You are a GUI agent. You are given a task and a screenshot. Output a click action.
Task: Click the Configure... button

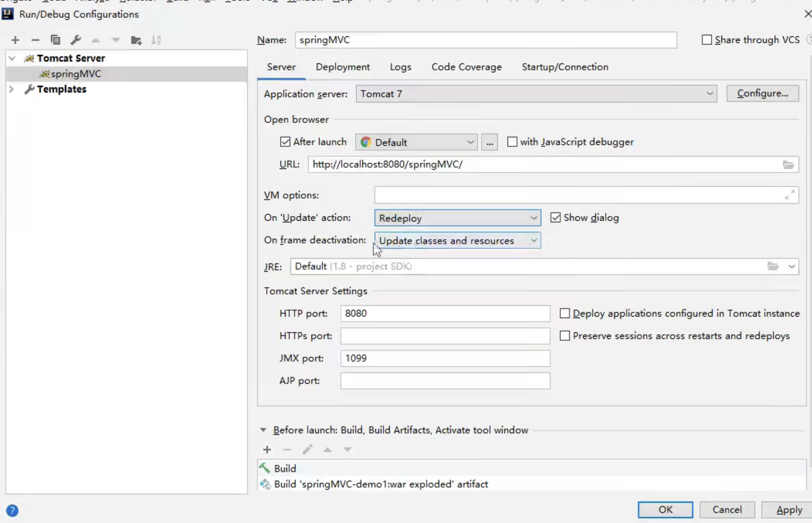762,94
